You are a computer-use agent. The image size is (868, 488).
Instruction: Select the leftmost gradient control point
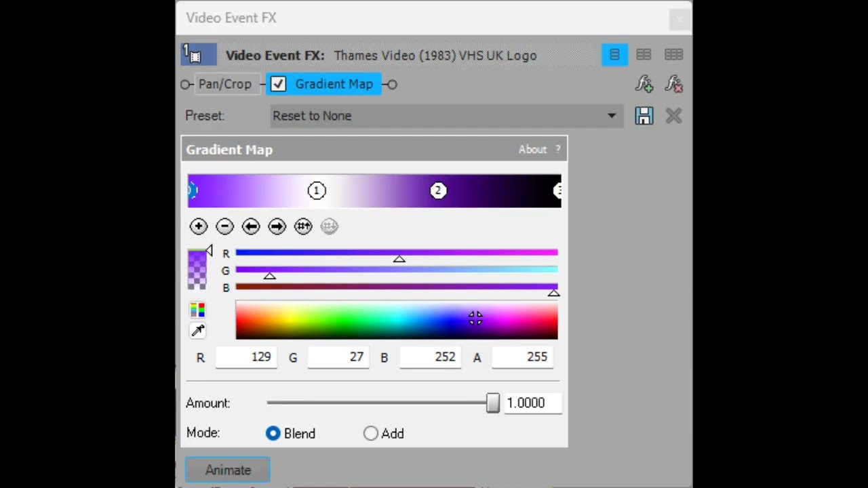click(192, 191)
